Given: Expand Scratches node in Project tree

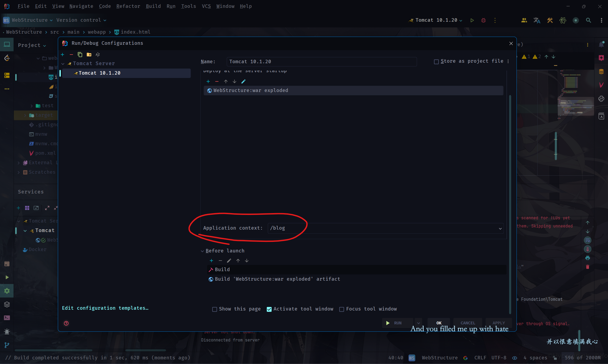Looking at the screenshot, I should tap(18, 172).
